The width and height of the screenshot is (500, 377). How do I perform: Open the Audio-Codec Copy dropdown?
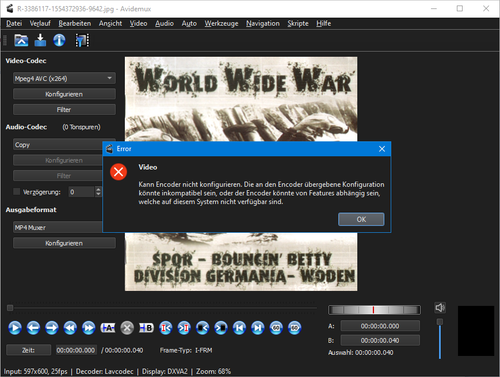click(x=58, y=145)
